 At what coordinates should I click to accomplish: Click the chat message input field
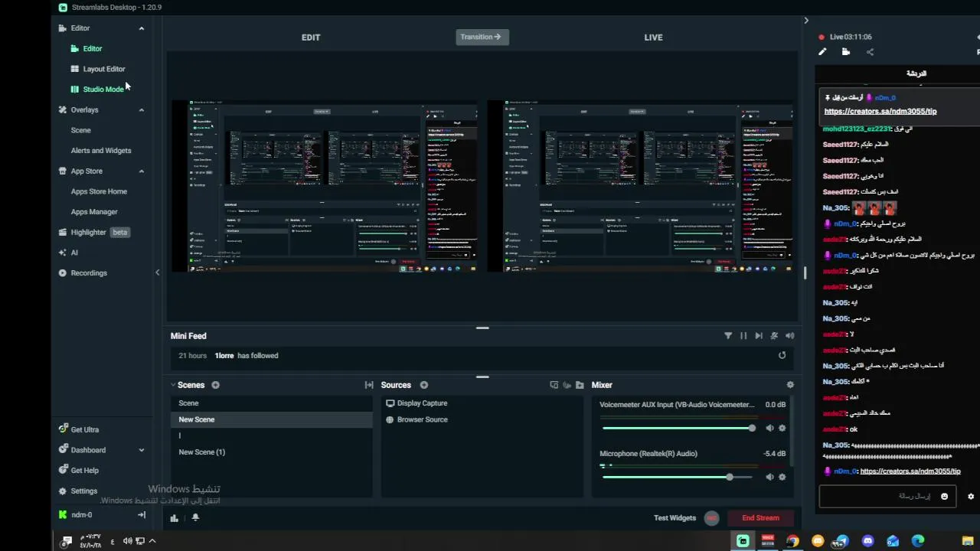[x=887, y=497]
